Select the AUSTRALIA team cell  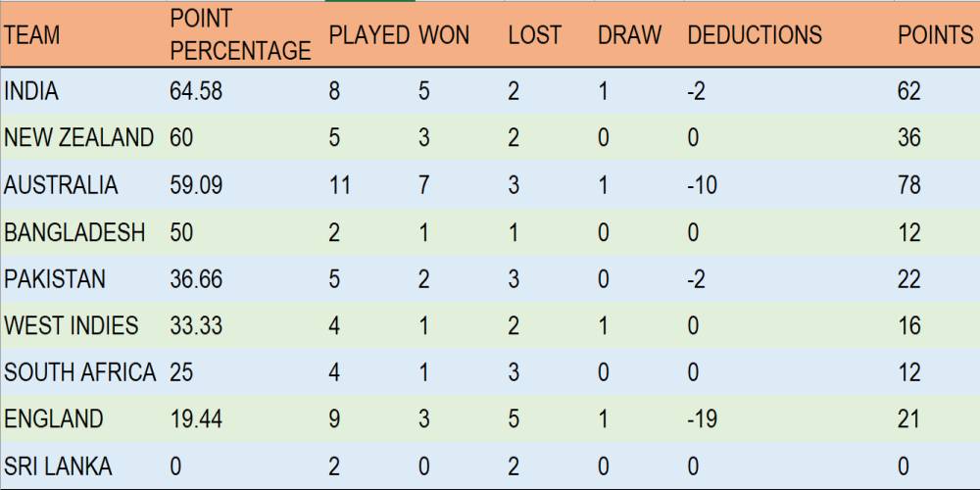tap(83, 184)
